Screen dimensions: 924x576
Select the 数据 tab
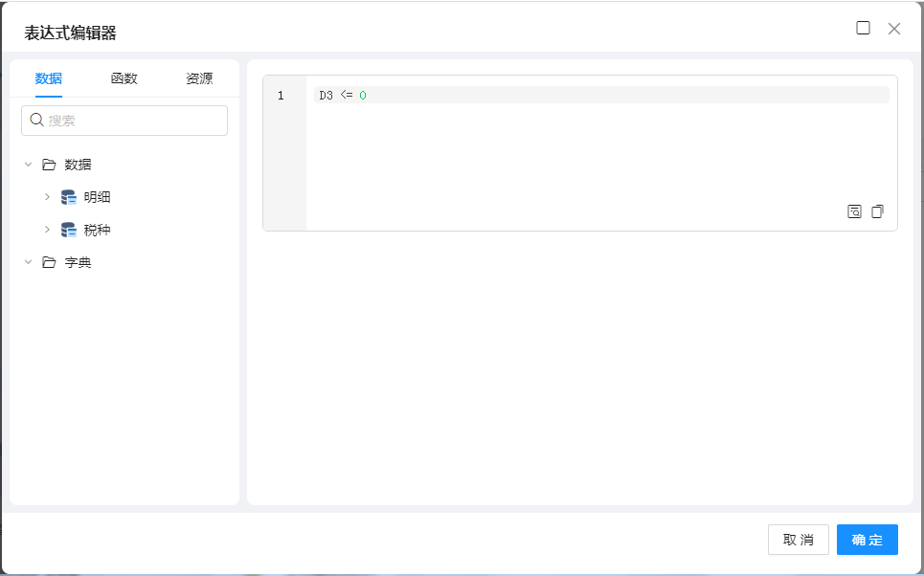49,78
